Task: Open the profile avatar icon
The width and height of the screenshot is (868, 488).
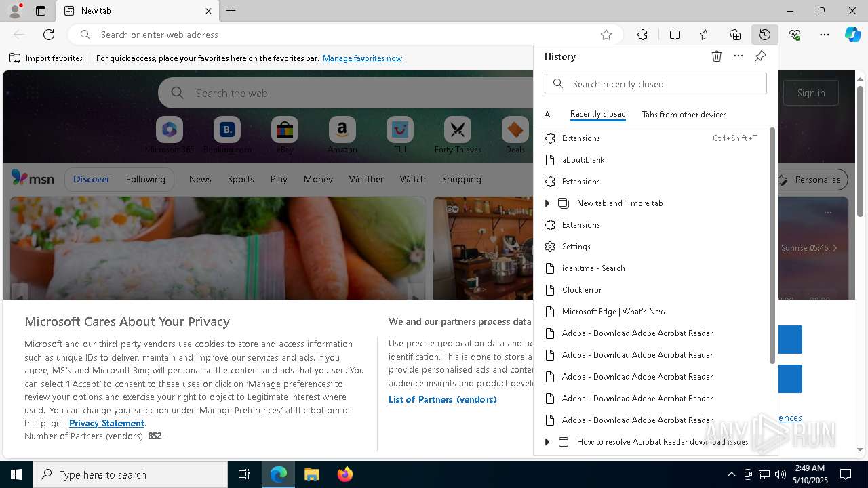Action: point(15,11)
